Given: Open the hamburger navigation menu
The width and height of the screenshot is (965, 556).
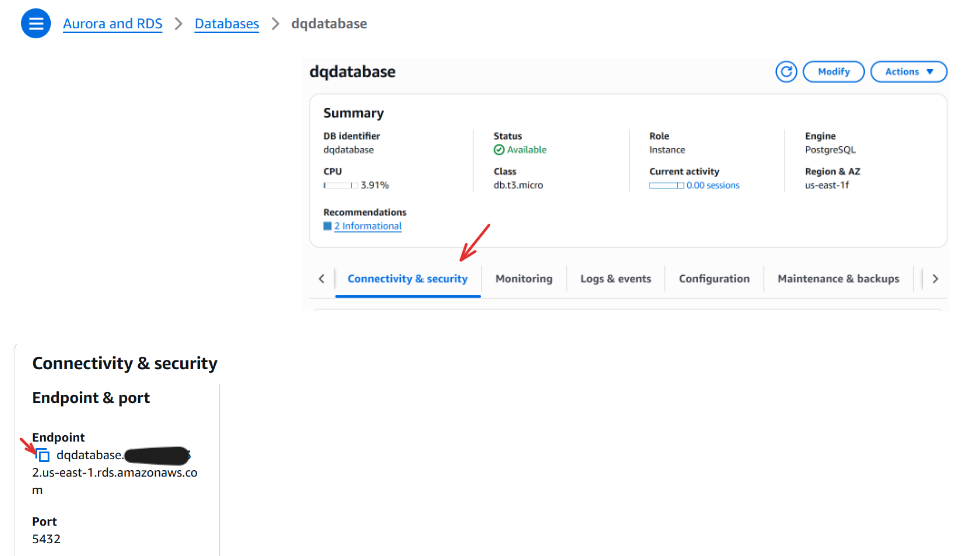Looking at the screenshot, I should [36, 23].
